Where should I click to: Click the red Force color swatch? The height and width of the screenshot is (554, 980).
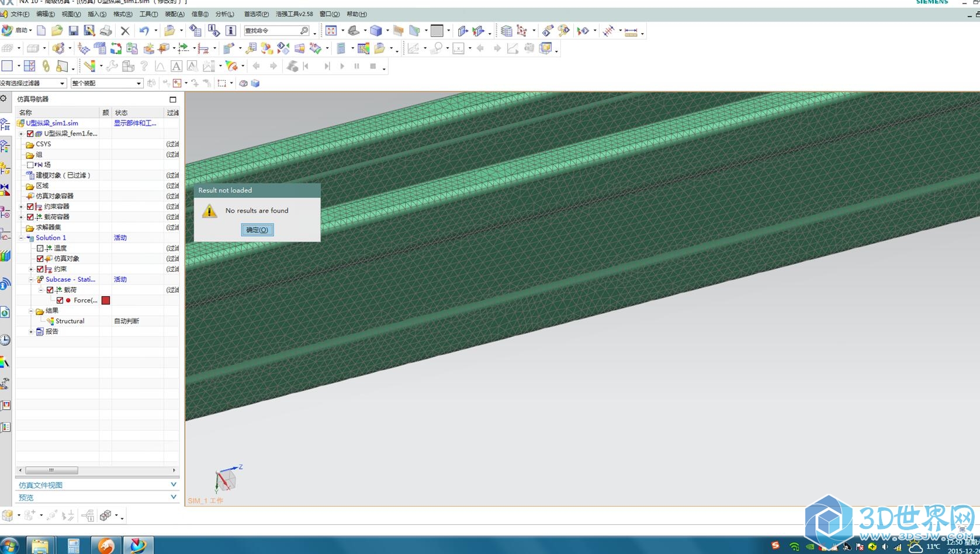106,300
